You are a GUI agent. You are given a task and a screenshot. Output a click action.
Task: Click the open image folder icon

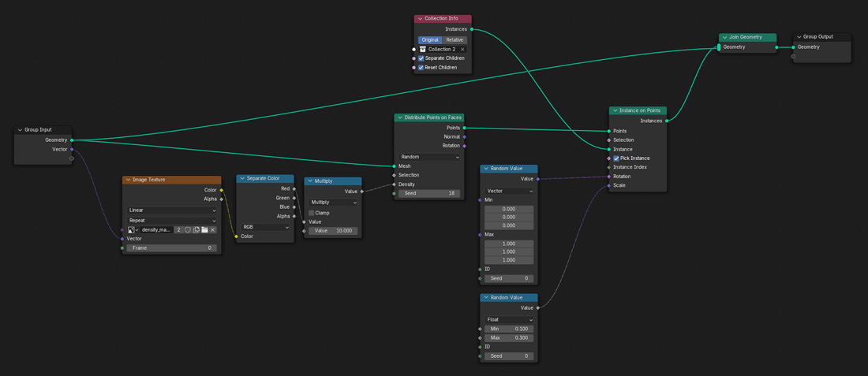[204, 230]
